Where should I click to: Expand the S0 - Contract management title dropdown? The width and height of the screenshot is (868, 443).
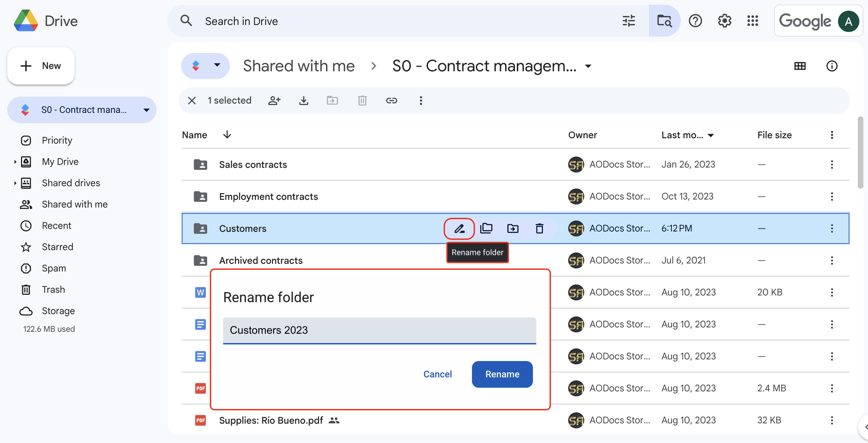[x=588, y=66]
